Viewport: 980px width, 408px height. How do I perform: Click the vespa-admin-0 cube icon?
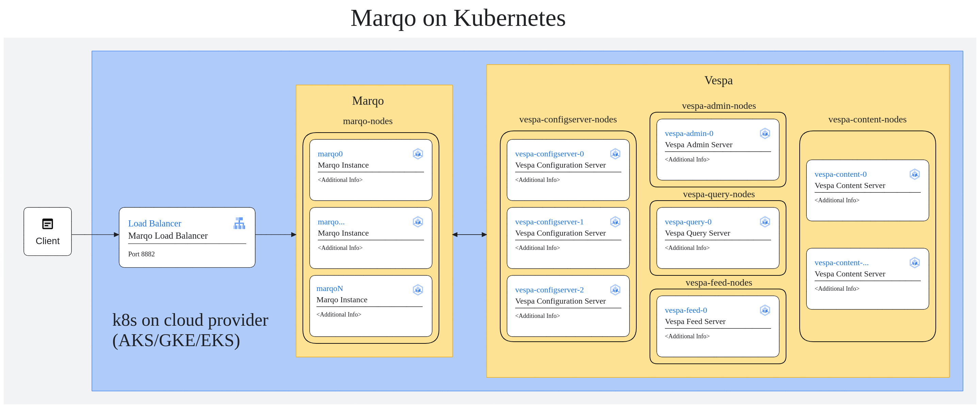click(765, 134)
